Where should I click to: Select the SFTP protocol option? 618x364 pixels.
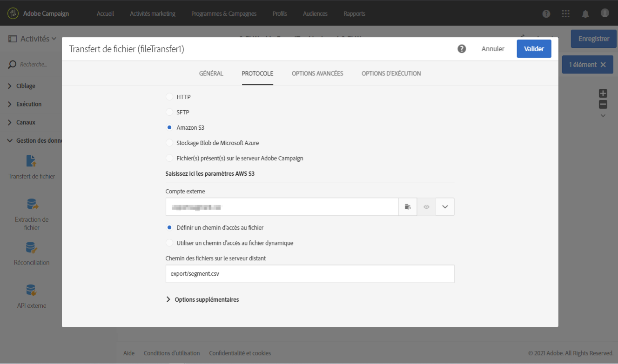pos(169,113)
